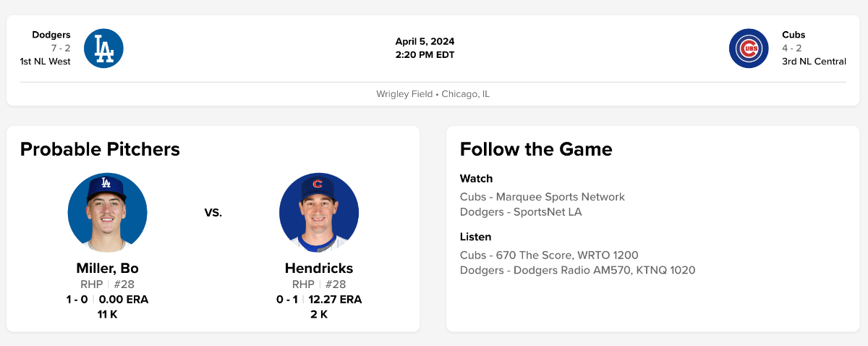Click the Follow the Game heading

[536, 149]
